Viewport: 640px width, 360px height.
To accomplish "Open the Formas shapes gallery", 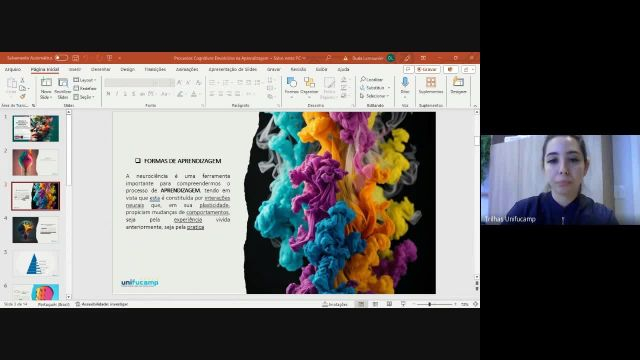I will click(x=292, y=83).
